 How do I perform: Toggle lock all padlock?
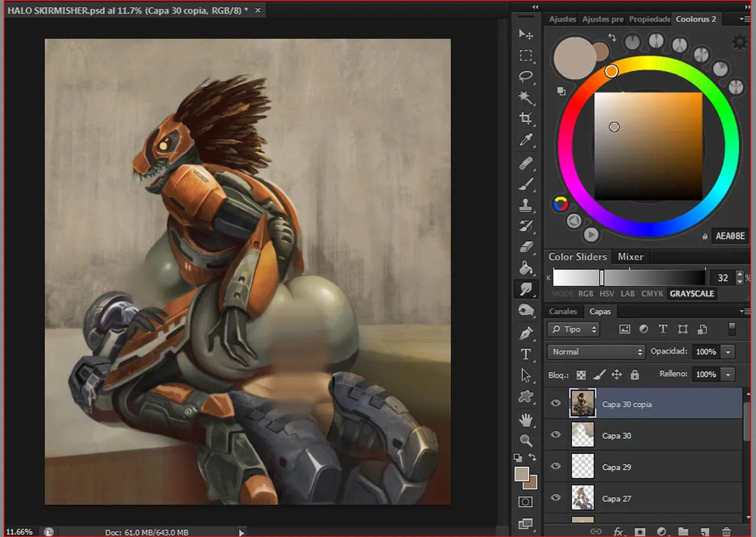click(x=634, y=375)
